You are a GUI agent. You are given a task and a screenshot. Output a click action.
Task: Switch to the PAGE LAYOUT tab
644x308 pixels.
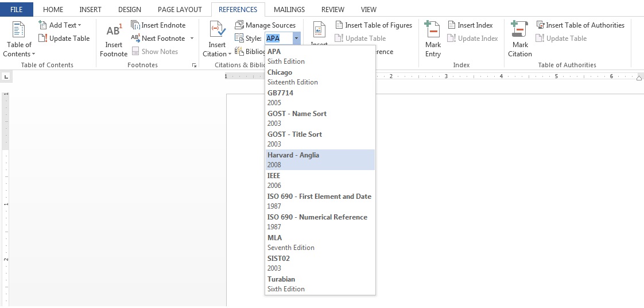point(180,10)
